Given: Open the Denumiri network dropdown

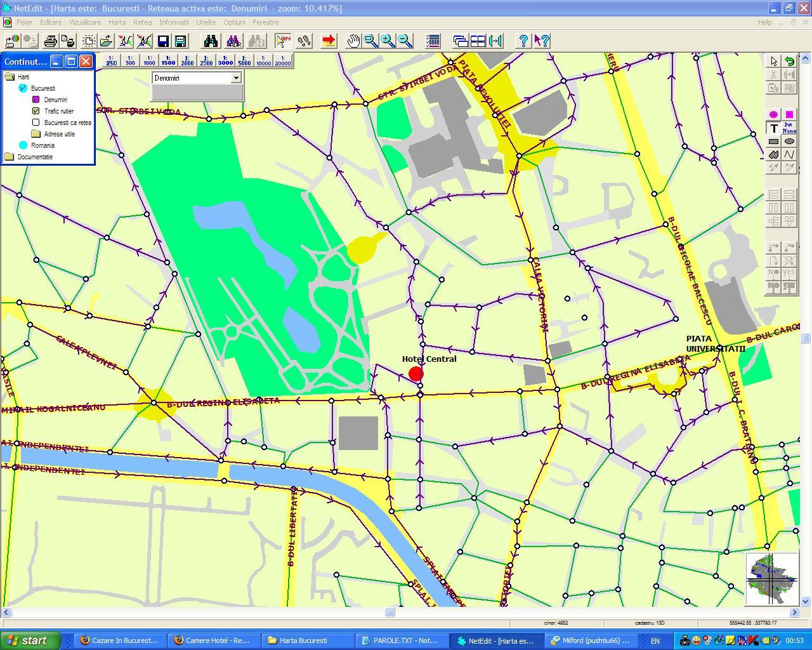Looking at the screenshot, I should (236, 78).
